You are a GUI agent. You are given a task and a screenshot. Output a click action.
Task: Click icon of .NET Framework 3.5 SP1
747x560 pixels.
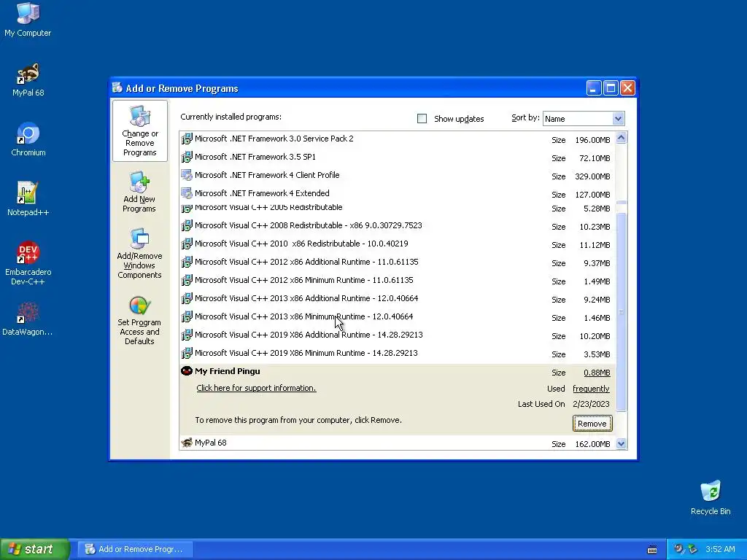187,157
